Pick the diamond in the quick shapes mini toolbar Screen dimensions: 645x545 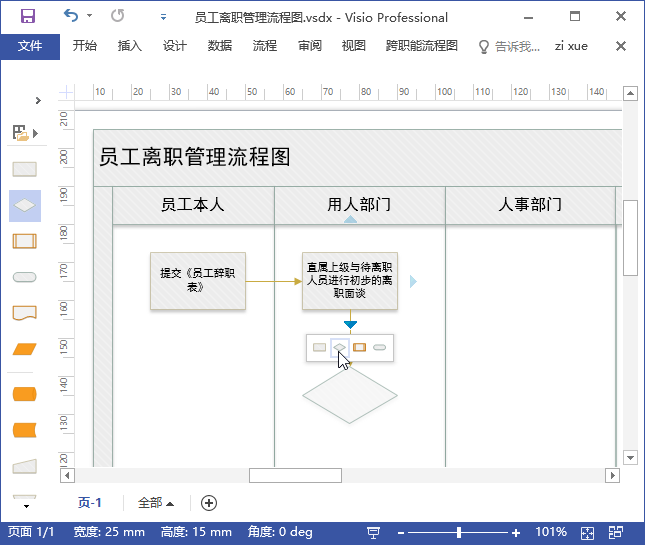[339, 348]
